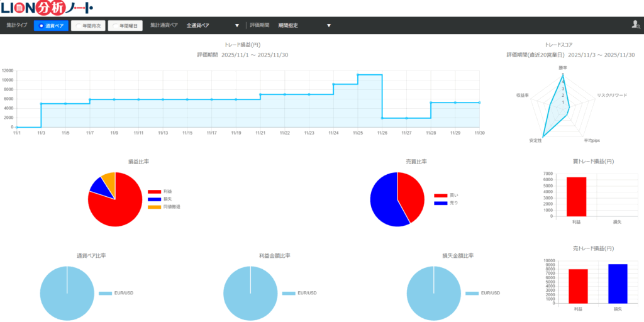Click the LION分析ノート logo
644x322 pixels.
(48, 8)
